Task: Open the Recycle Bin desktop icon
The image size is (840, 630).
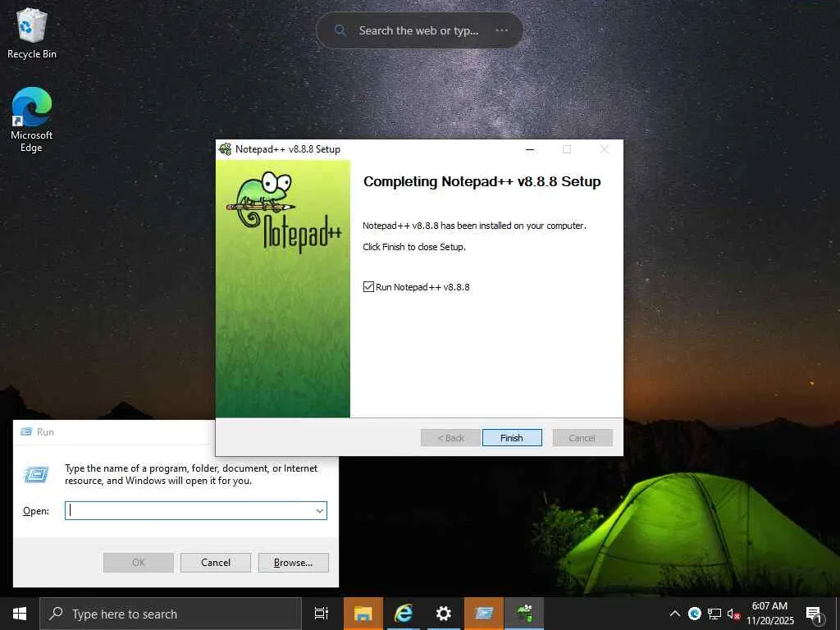Action: pyautogui.click(x=32, y=33)
